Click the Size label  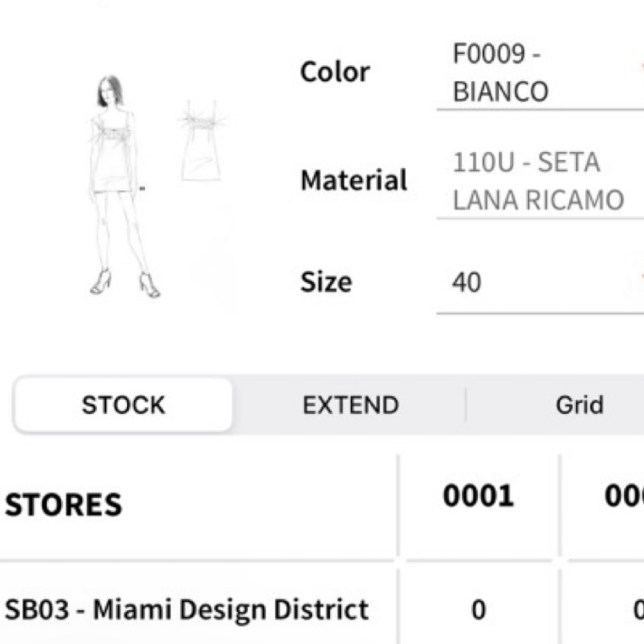point(326,282)
